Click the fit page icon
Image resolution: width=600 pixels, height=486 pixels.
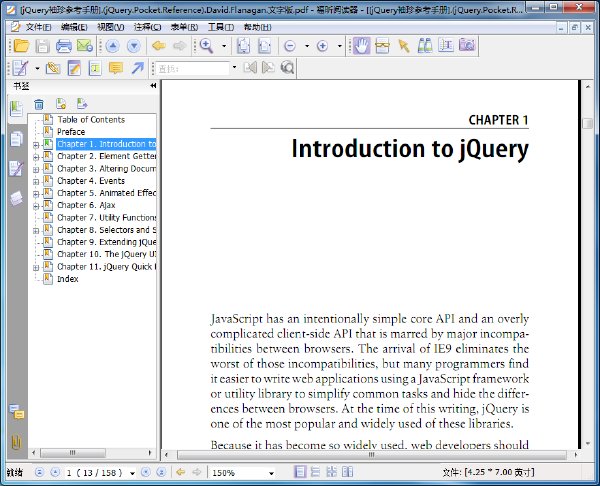243,46
